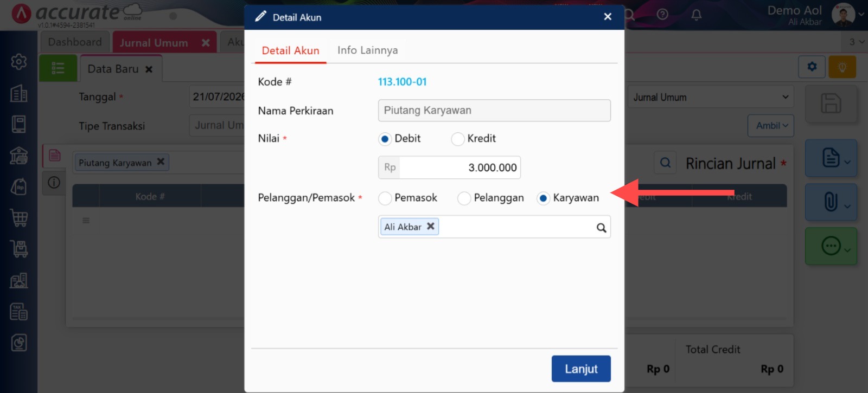Click the Lanjut button
This screenshot has height=393, width=868.
(581, 369)
